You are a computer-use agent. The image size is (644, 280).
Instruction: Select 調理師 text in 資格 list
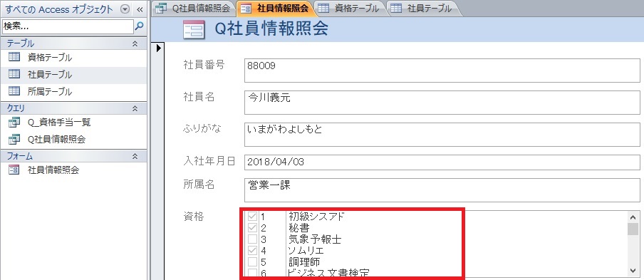(304, 261)
